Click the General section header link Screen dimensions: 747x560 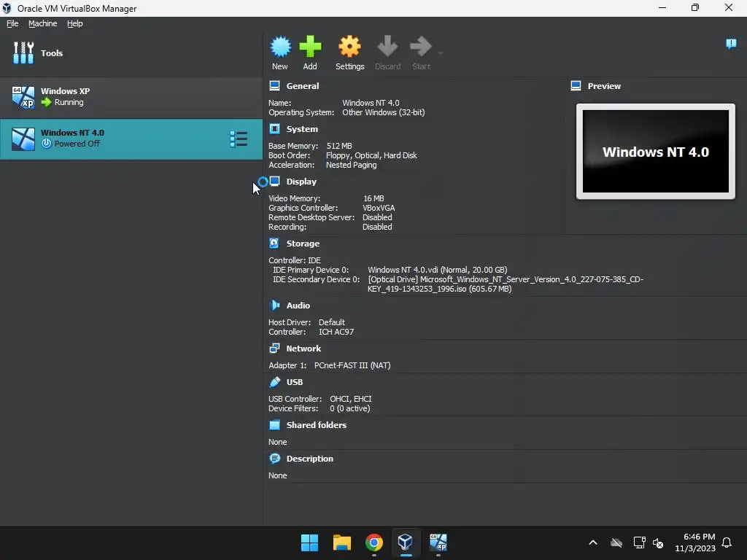coord(303,86)
